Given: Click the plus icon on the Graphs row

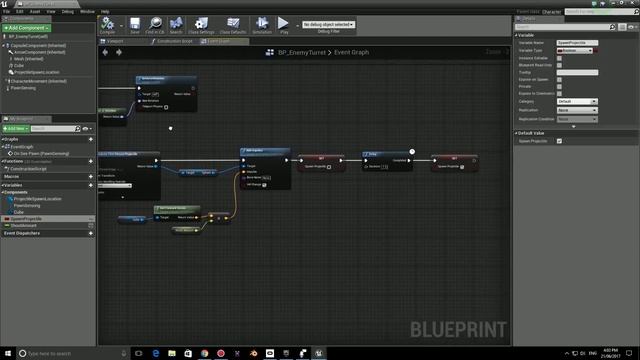Looking at the screenshot, I should click(x=91, y=139).
